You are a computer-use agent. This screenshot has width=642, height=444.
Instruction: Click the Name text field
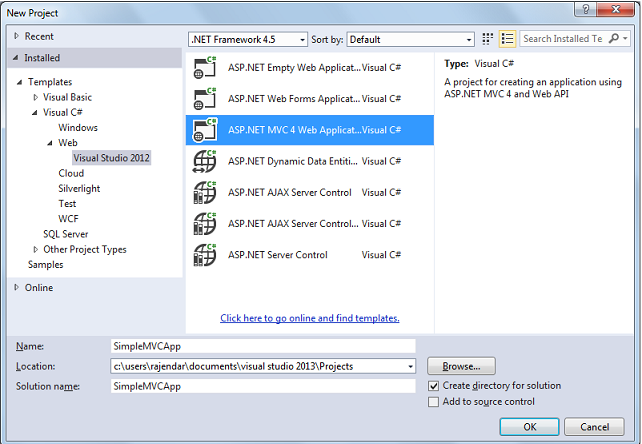263,346
